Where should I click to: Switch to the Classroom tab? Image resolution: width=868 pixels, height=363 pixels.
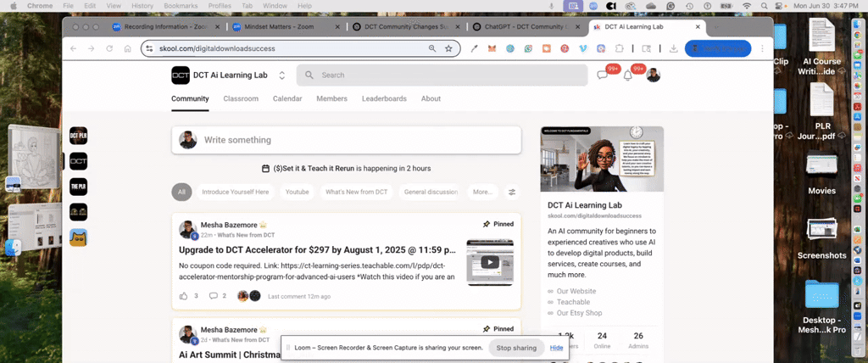click(x=241, y=98)
